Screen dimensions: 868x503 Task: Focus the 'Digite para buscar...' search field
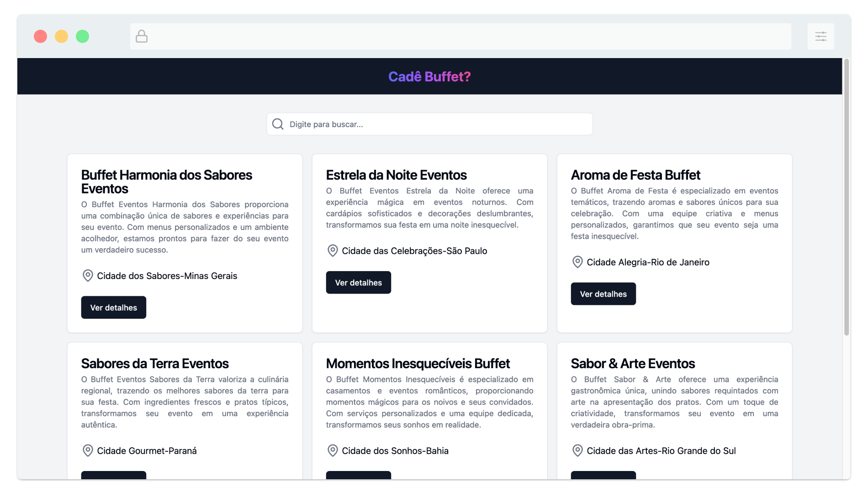coord(429,124)
